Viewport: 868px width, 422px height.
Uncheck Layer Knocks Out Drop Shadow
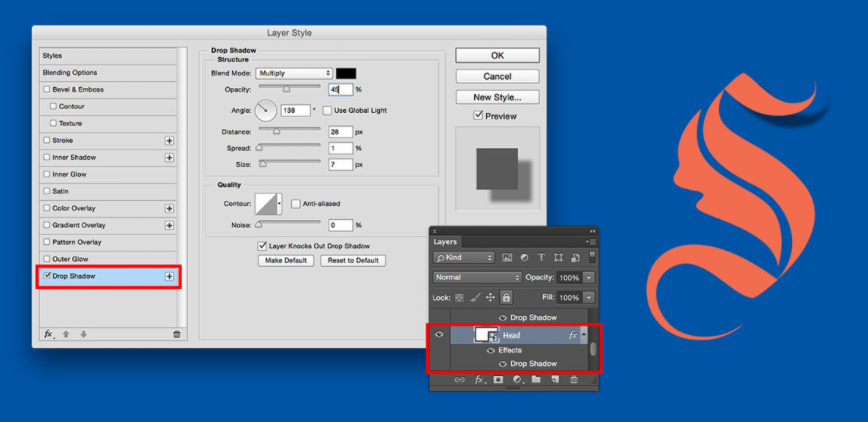click(x=262, y=246)
